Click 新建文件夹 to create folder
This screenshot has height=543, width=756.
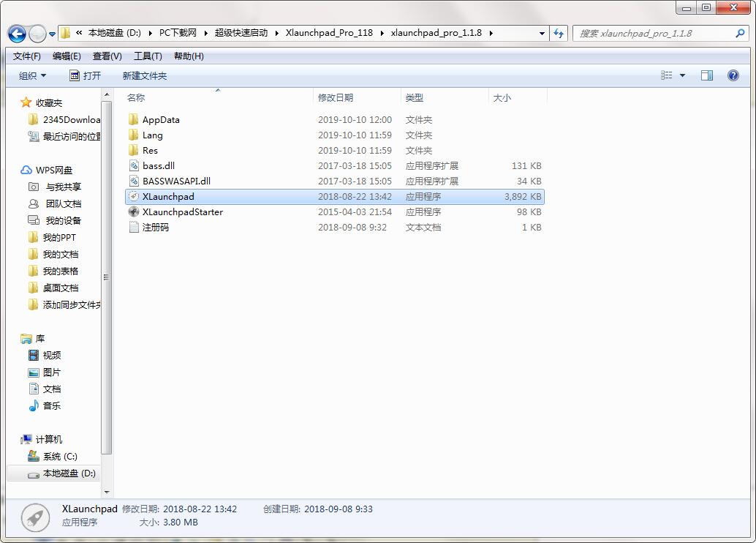(x=144, y=76)
